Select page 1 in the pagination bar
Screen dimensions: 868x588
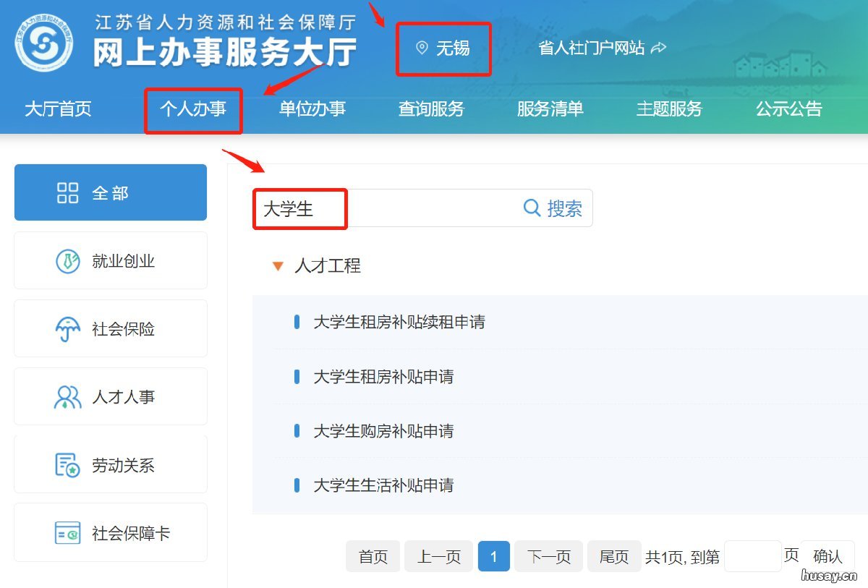(x=494, y=556)
